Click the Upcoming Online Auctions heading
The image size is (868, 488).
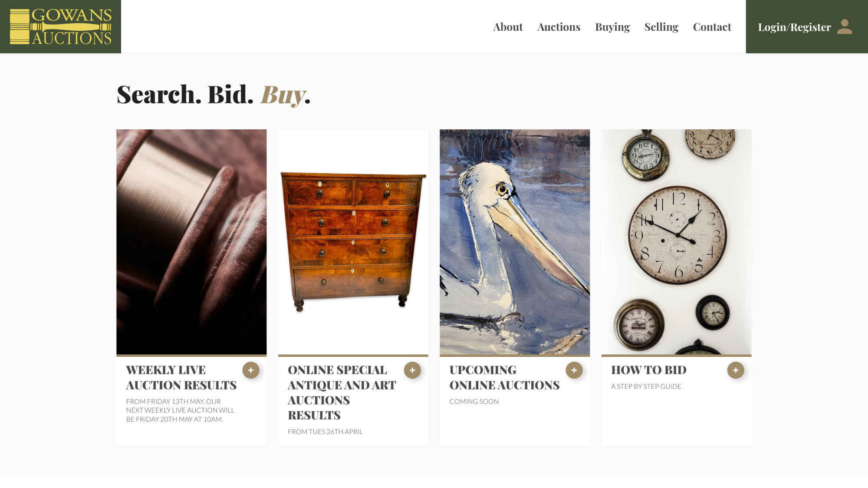[x=504, y=378]
